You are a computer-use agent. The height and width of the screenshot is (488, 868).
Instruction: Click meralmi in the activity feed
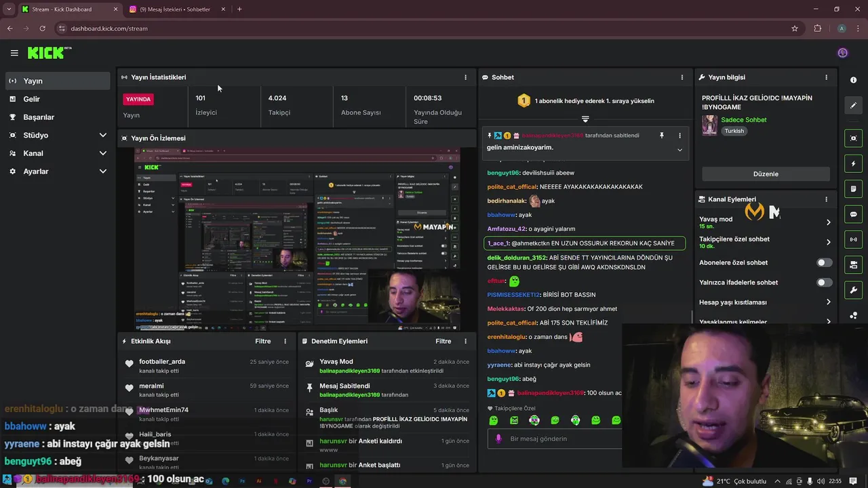(x=151, y=386)
